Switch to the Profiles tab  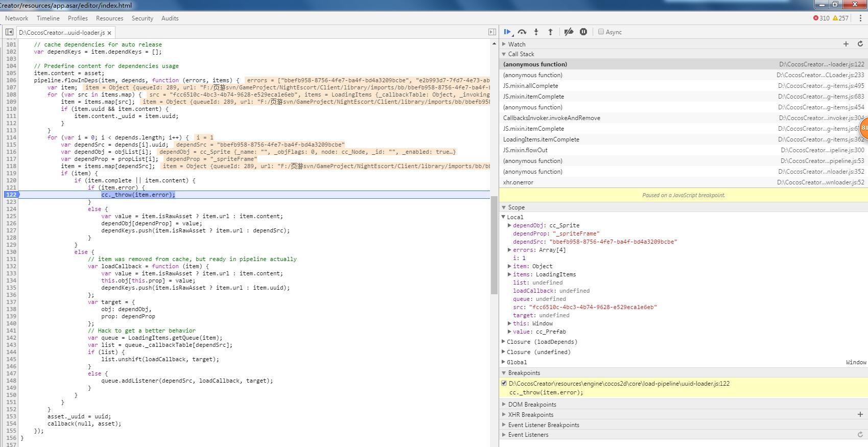point(78,18)
